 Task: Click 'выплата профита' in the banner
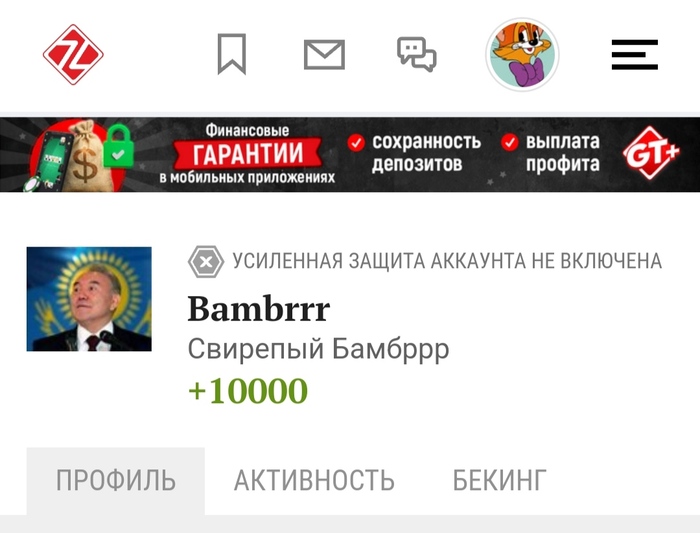click(x=562, y=153)
